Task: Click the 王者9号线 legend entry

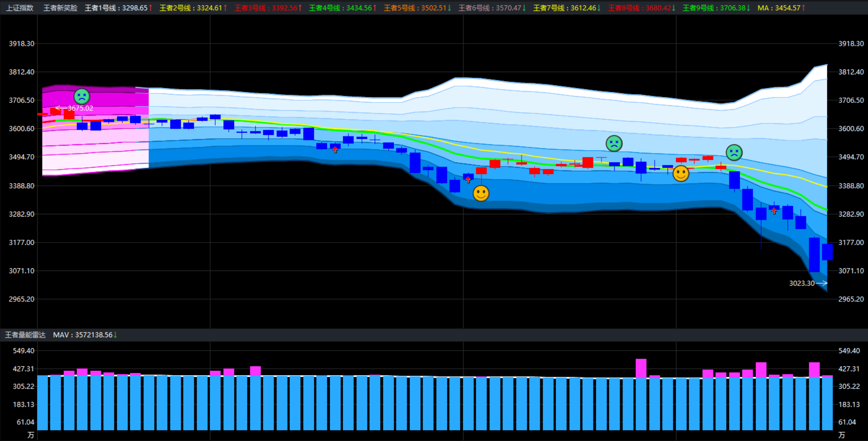Action: pyautogui.click(x=716, y=8)
